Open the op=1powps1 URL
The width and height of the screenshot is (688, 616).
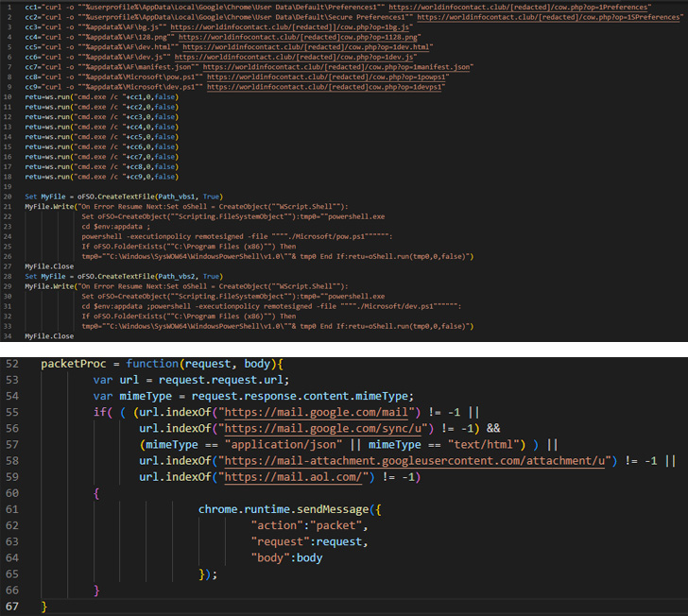point(326,77)
